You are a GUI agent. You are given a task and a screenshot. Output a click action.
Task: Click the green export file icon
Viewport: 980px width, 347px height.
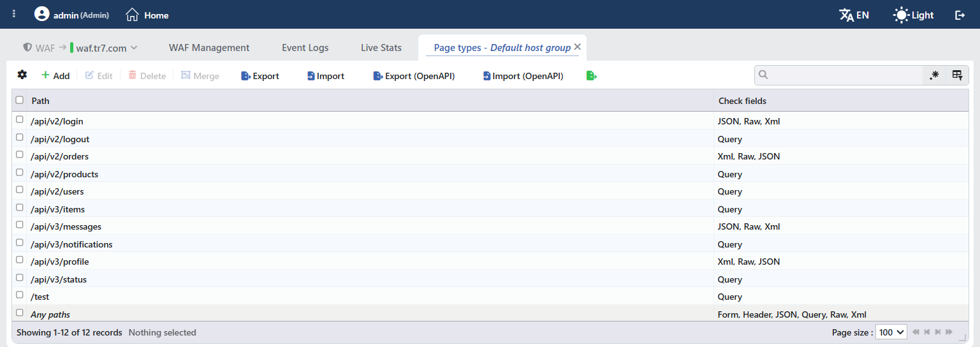coord(591,76)
